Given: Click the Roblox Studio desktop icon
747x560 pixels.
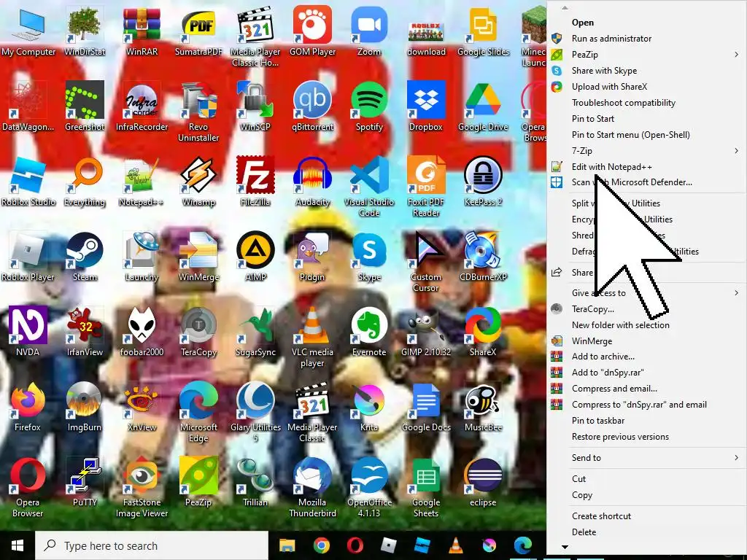Looking at the screenshot, I should pyautogui.click(x=28, y=182).
